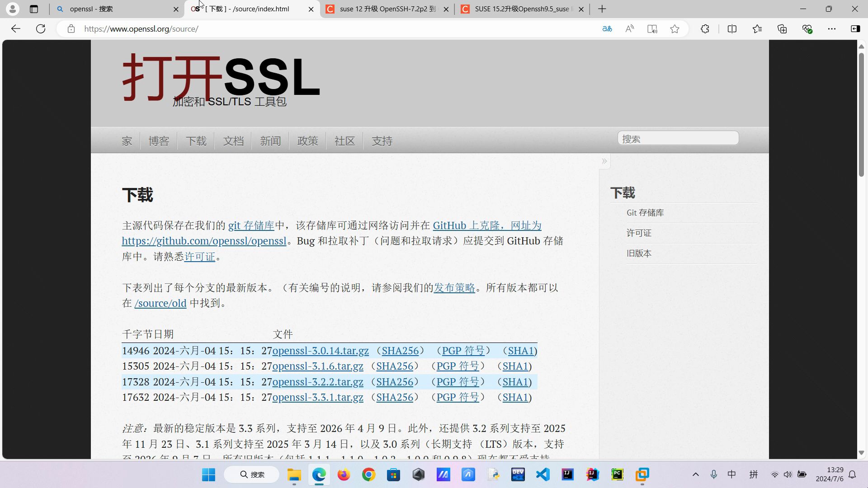Close the '/source/index.html' tab

(x=311, y=9)
